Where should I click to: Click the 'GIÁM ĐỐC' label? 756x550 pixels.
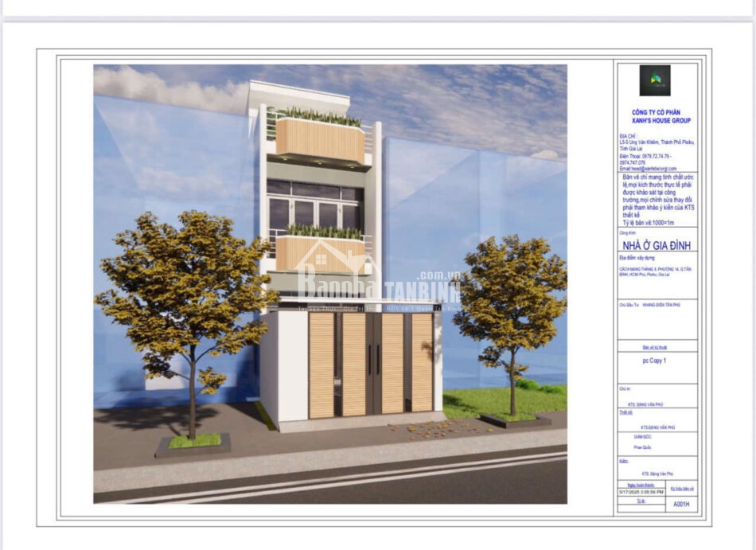click(642, 437)
